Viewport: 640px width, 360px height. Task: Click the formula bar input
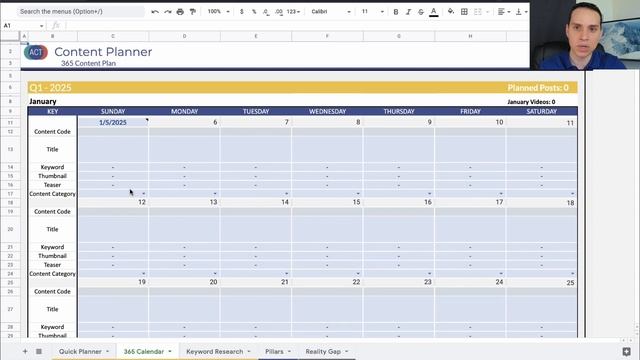click(x=297, y=26)
